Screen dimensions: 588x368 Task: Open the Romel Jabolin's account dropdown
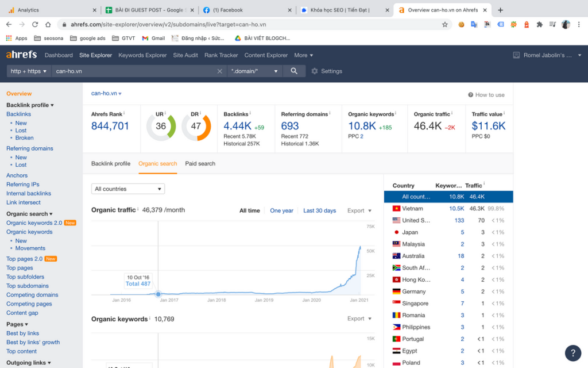point(547,55)
